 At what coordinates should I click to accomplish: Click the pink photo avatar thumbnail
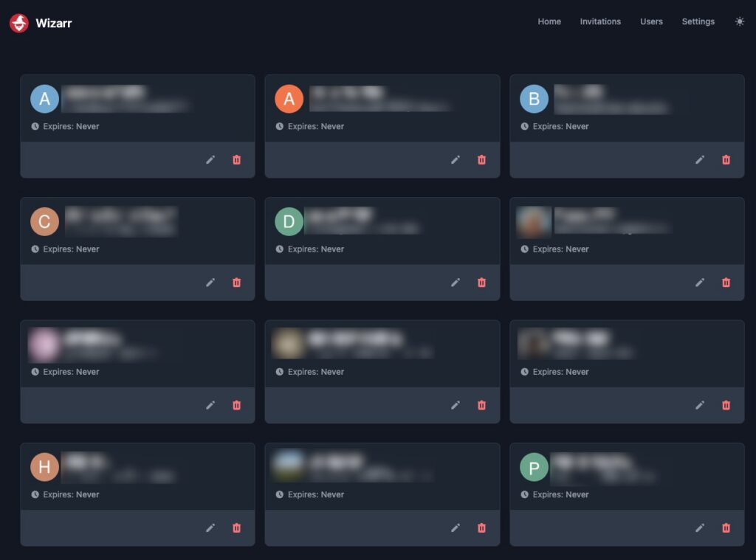[44, 344]
